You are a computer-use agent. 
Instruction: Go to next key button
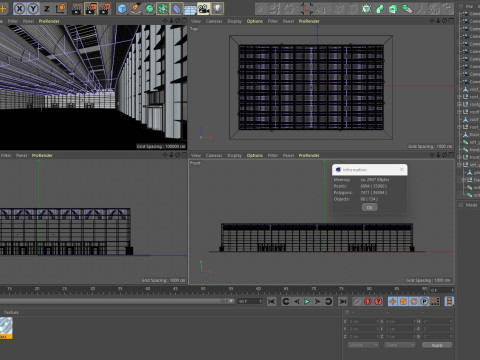click(328, 302)
